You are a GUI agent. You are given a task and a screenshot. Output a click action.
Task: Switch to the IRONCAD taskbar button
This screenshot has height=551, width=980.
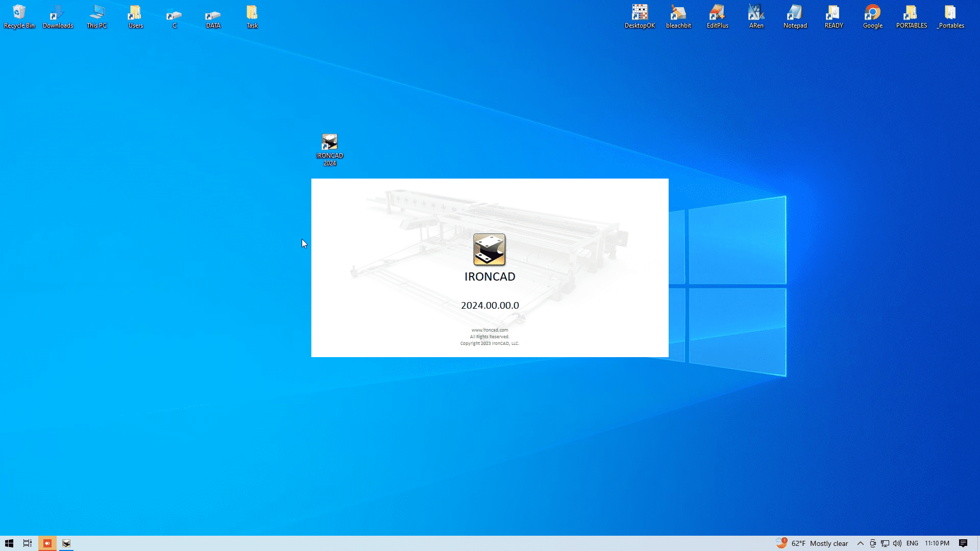coord(66,543)
